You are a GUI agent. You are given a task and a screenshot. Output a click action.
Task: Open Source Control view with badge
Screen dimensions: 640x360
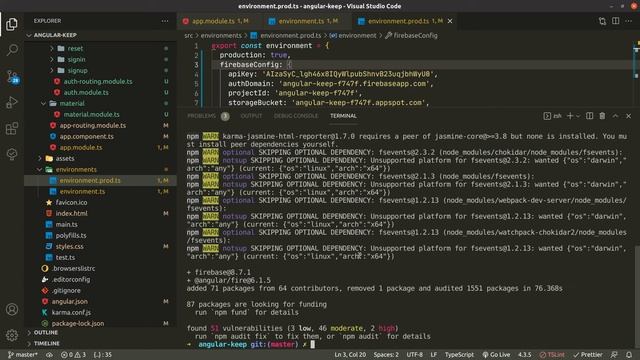(x=12, y=76)
